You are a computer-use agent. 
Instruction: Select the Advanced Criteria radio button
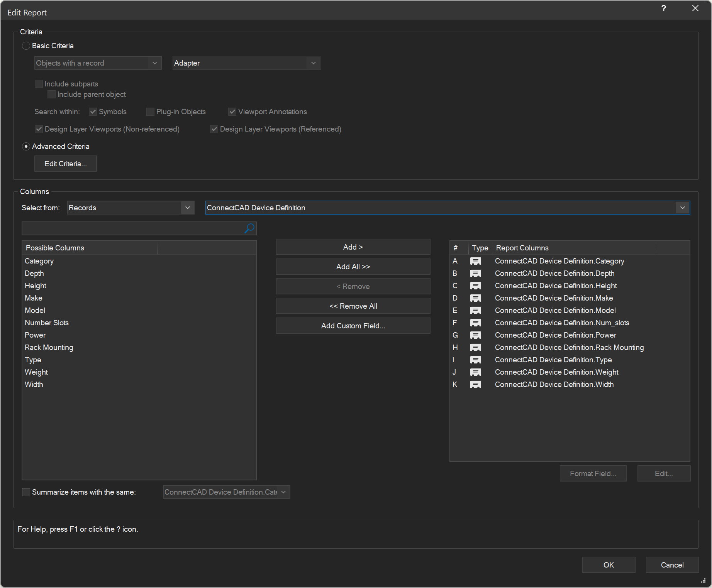tap(26, 147)
